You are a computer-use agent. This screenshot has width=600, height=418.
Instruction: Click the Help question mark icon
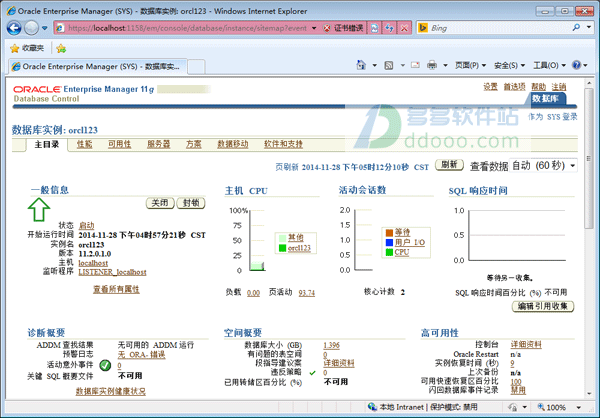click(x=576, y=65)
